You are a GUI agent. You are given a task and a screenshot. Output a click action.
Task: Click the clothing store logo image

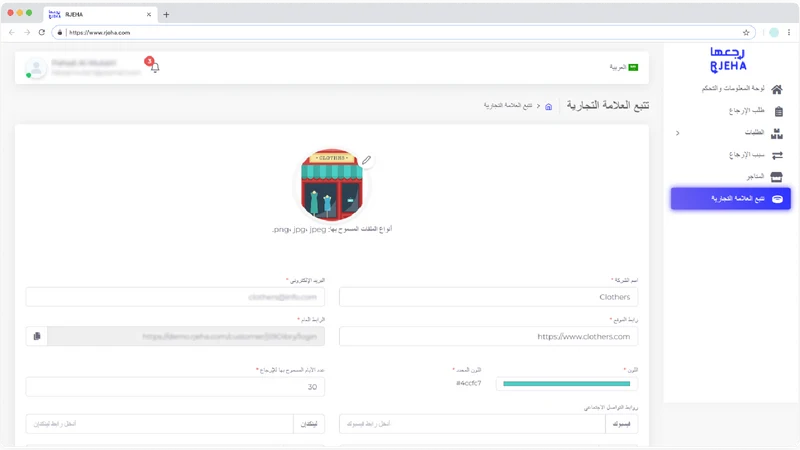[x=332, y=185]
